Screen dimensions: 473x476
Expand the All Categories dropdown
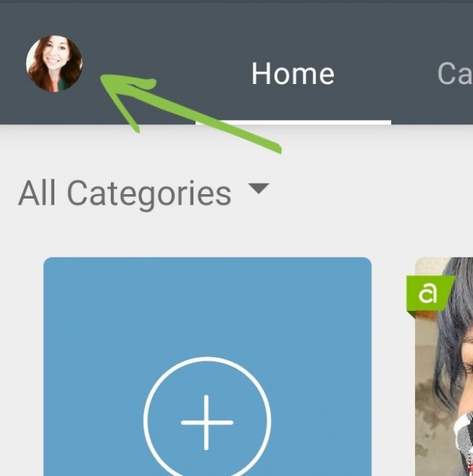(x=144, y=193)
